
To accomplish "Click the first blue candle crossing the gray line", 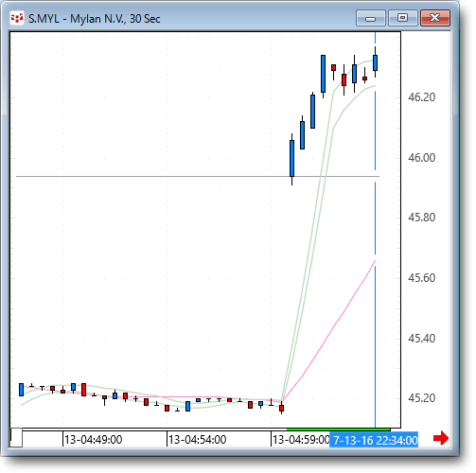I will click(x=291, y=158).
